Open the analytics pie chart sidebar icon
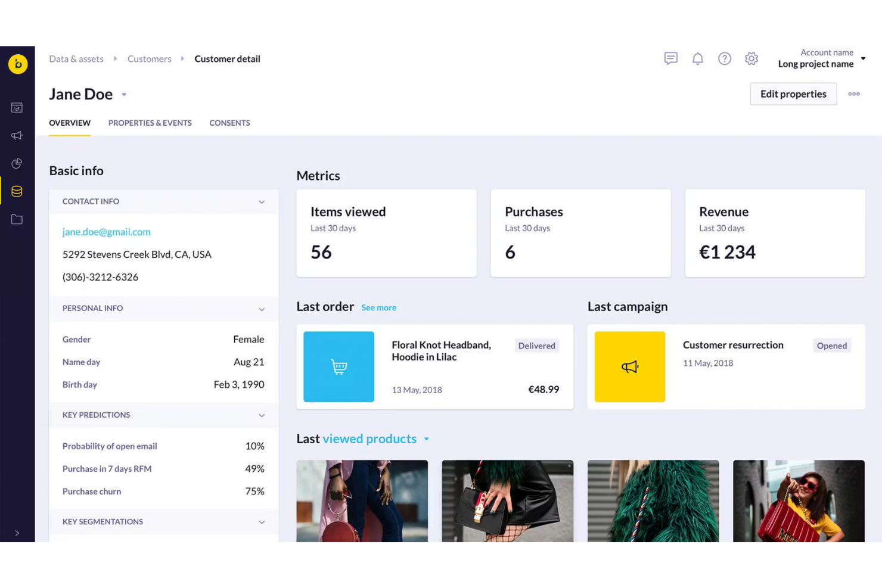 pyautogui.click(x=17, y=163)
